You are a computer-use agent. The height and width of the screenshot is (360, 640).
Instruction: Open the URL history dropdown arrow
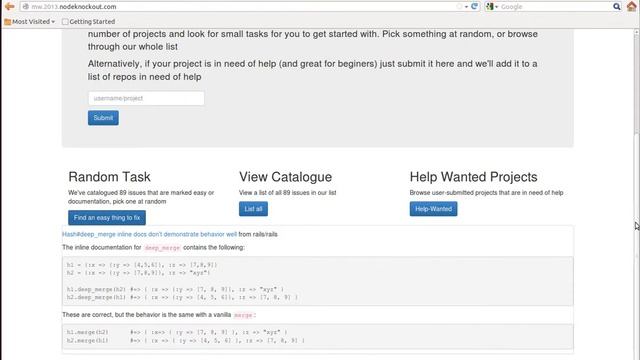pos(466,7)
